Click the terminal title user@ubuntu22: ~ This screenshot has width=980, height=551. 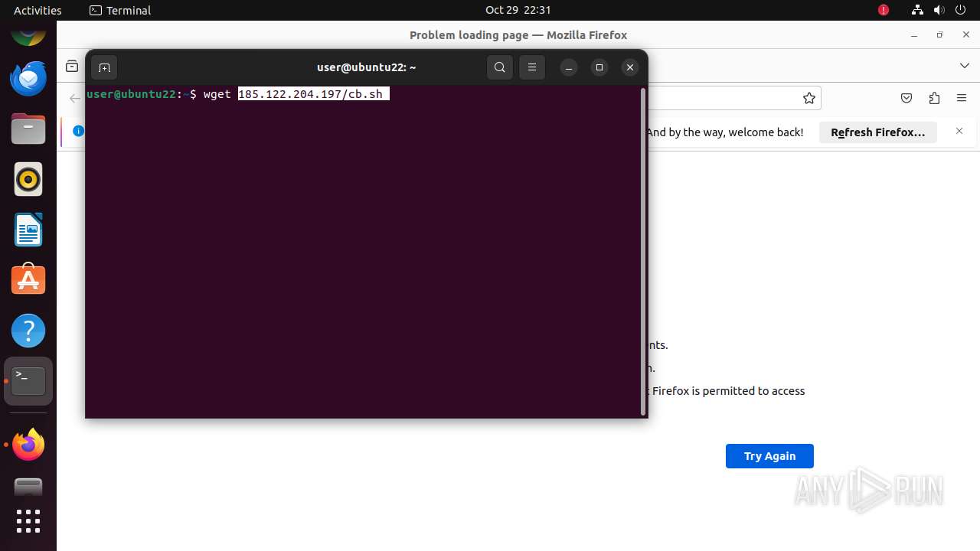pos(367,67)
